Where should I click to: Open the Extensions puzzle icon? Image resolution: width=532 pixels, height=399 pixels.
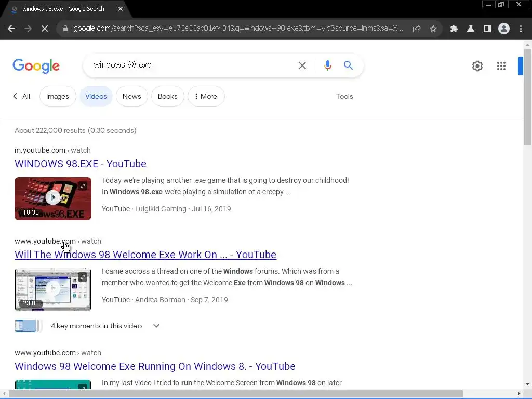click(454, 29)
